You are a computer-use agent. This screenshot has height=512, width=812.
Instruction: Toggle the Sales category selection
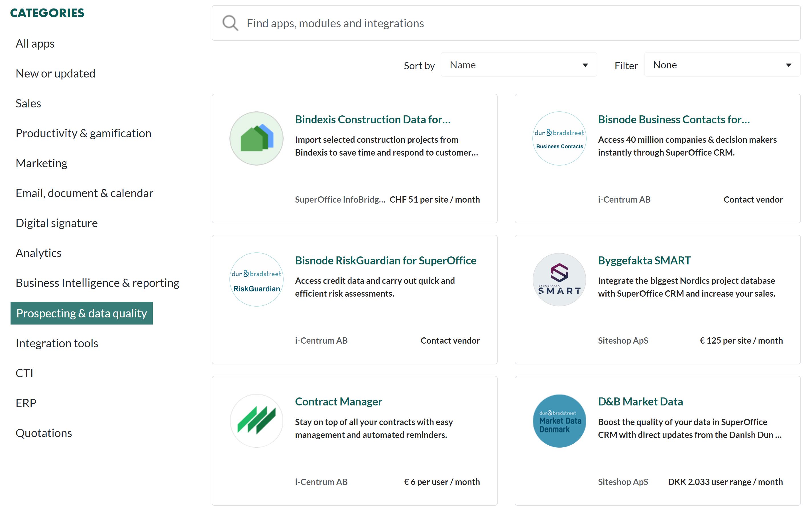(x=28, y=103)
